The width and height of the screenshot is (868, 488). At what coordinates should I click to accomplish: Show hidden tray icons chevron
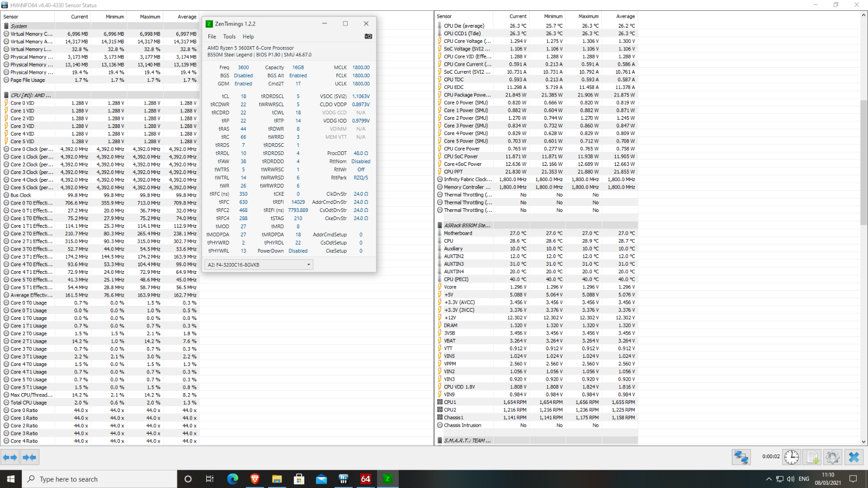pos(769,479)
